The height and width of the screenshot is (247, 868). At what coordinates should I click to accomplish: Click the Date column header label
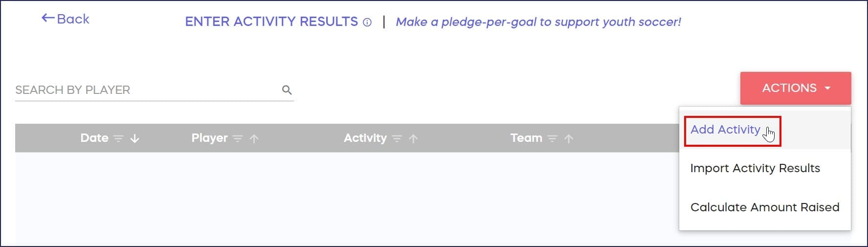94,138
